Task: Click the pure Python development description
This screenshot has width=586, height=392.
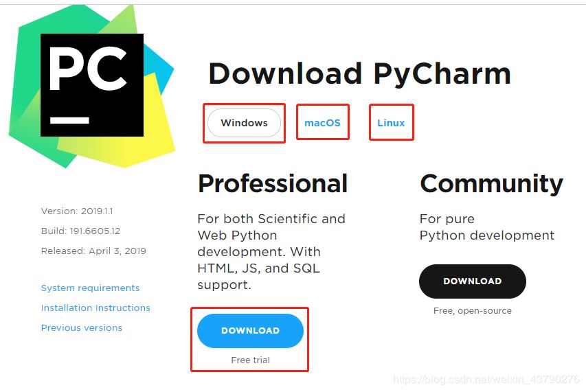Action: click(x=486, y=227)
